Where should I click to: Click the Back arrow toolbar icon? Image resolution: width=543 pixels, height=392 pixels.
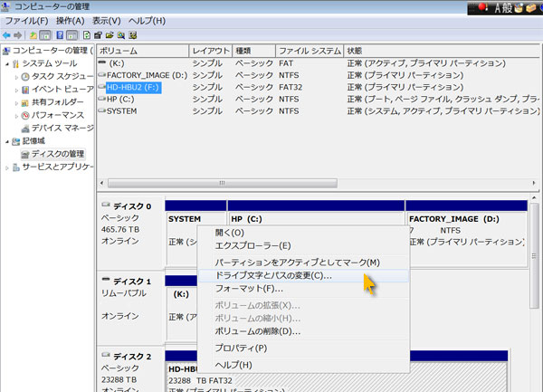(7, 34)
